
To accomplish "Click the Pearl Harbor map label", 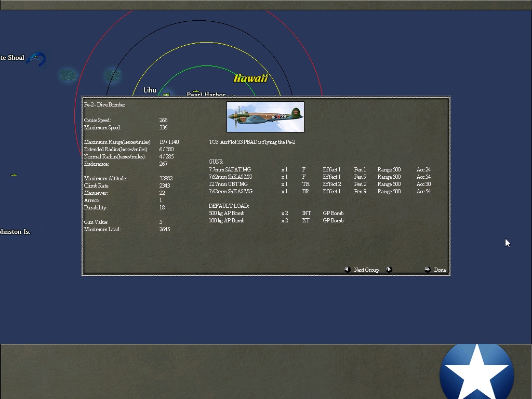I will [206, 94].
